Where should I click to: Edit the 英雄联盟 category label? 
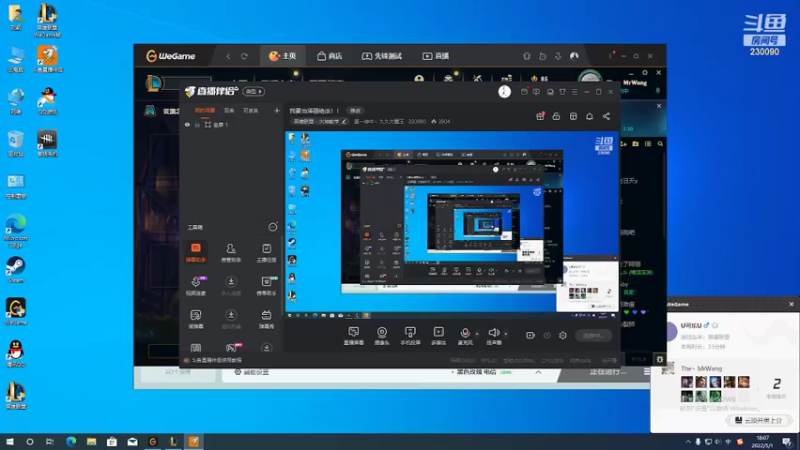(x=319, y=121)
